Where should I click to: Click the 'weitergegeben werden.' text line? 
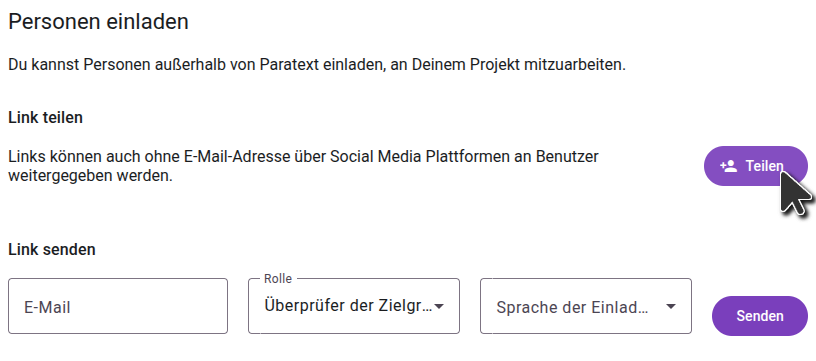(x=90, y=176)
